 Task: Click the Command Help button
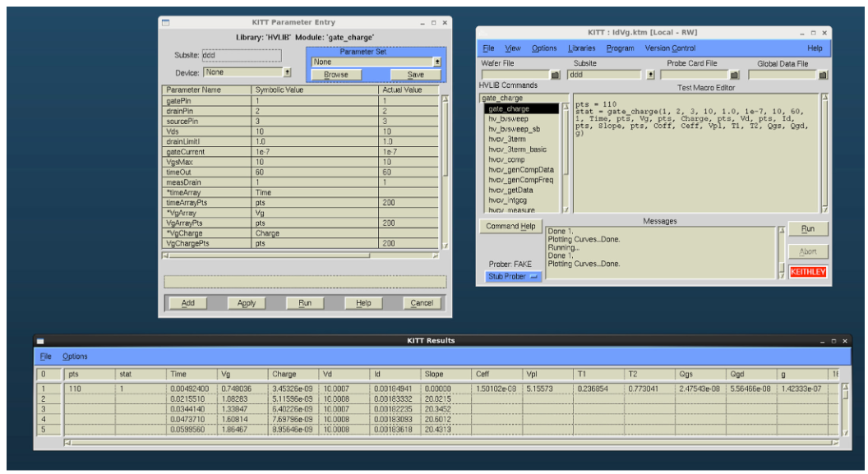click(510, 226)
